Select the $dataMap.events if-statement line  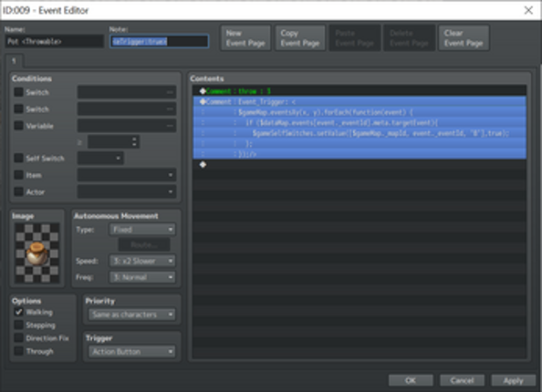click(360, 122)
